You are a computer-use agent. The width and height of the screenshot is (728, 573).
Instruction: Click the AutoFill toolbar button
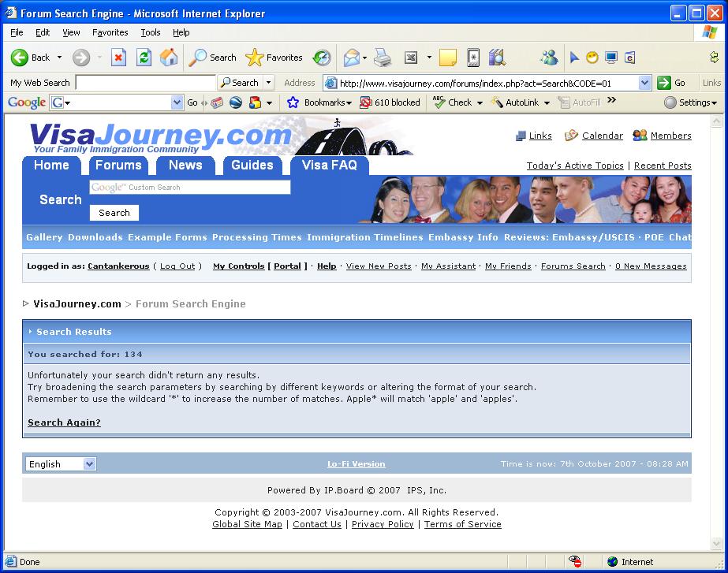coord(580,102)
